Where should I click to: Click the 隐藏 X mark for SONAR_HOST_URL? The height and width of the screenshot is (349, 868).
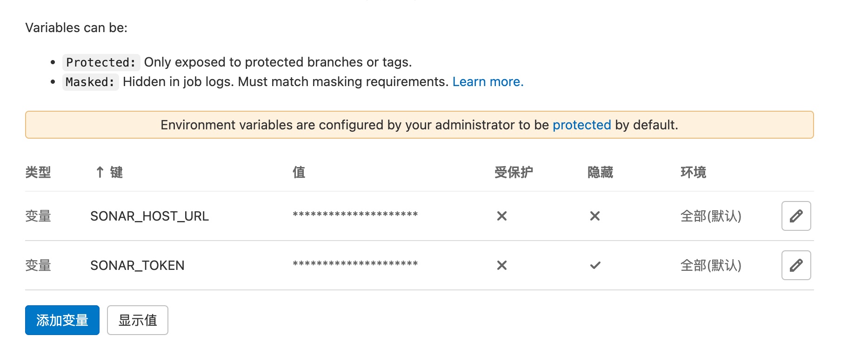pyautogui.click(x=594, y=216)
